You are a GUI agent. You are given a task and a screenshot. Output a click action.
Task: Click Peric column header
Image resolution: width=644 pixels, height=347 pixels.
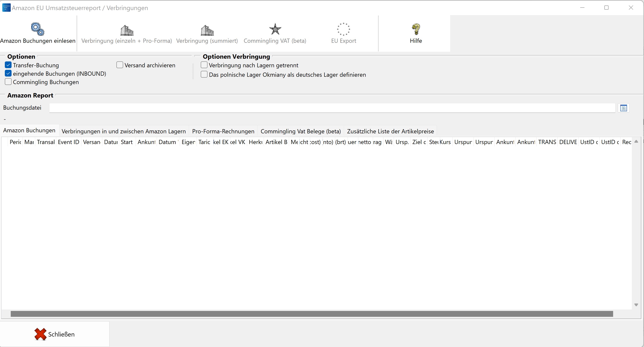[15, 142]
